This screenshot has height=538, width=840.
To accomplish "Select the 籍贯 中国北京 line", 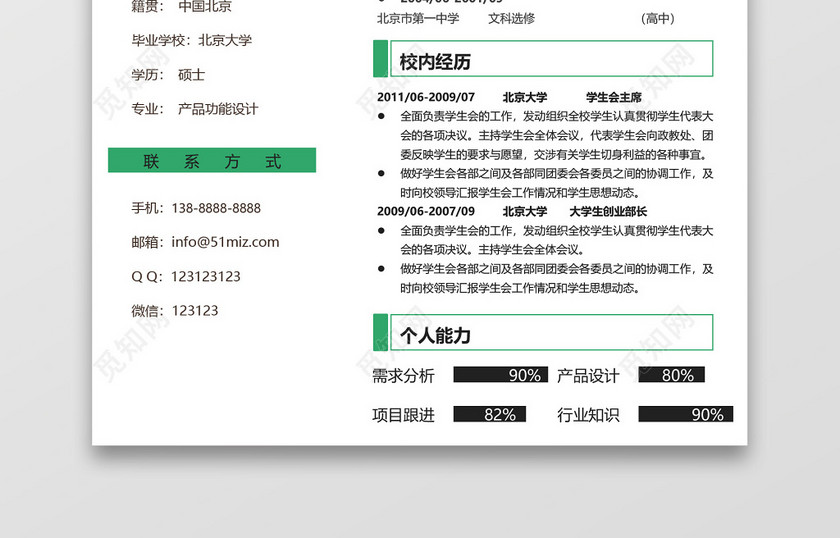I will [x=182, y=6].
